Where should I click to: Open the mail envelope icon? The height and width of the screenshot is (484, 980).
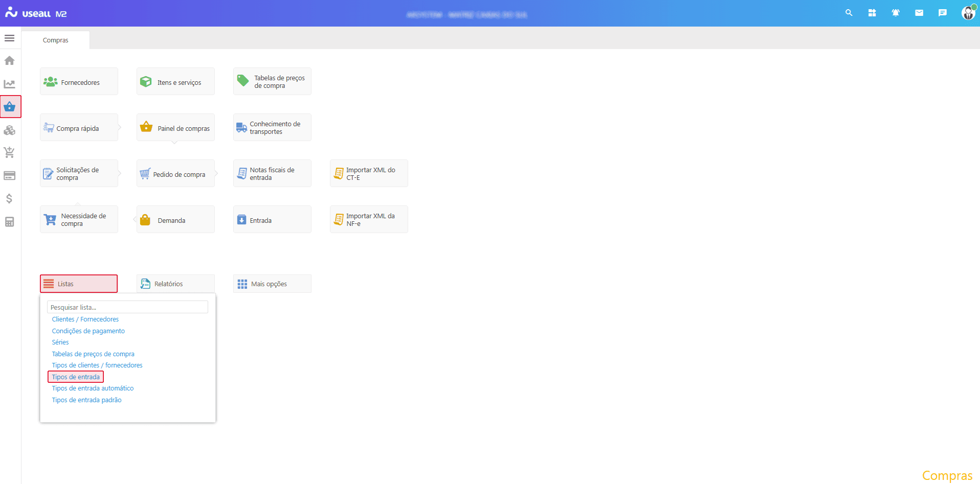coord(919,13)
